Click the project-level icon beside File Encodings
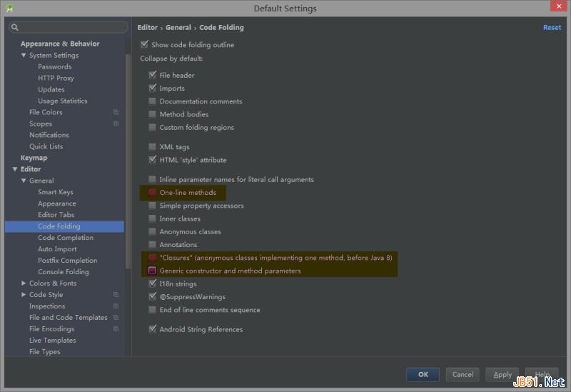The image size is (571, 392). [116, 329]
